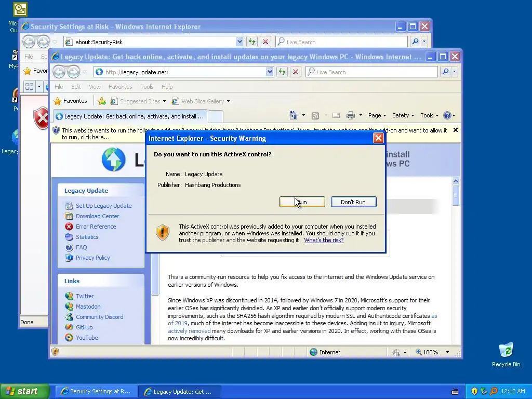Image resolution: width=532 pixels, height=399 pixels.
Task: Open Download Center link
Action: point(97,216)
